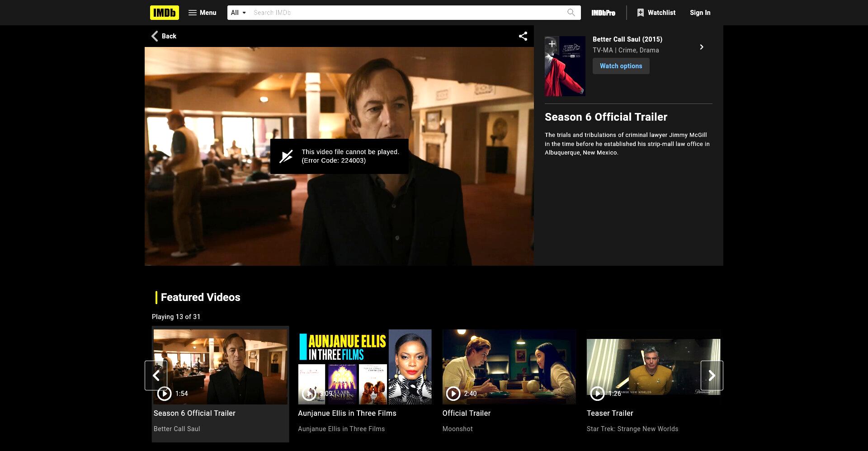Show previous featured videos with left arrow
The height and width of the screenshot is (451, 868).
click(156, 376)
